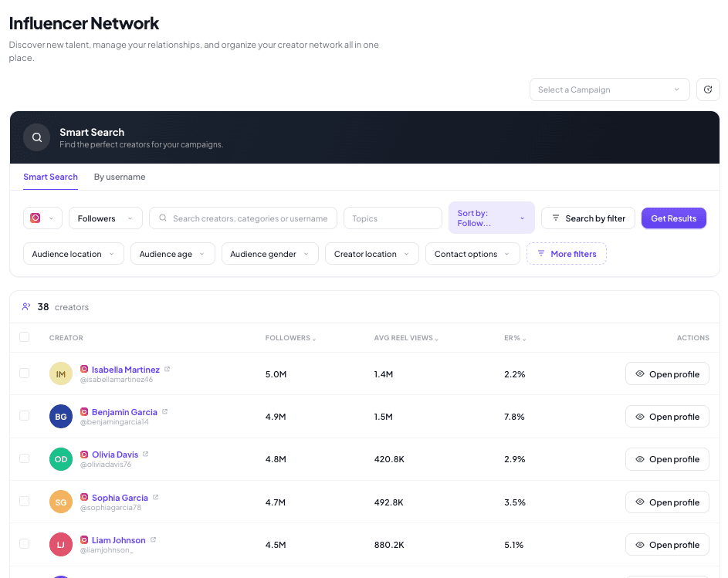728x578 pixels.
Task: Click the refresh icon beside campaign selector
Action: (x=708, y=90)
